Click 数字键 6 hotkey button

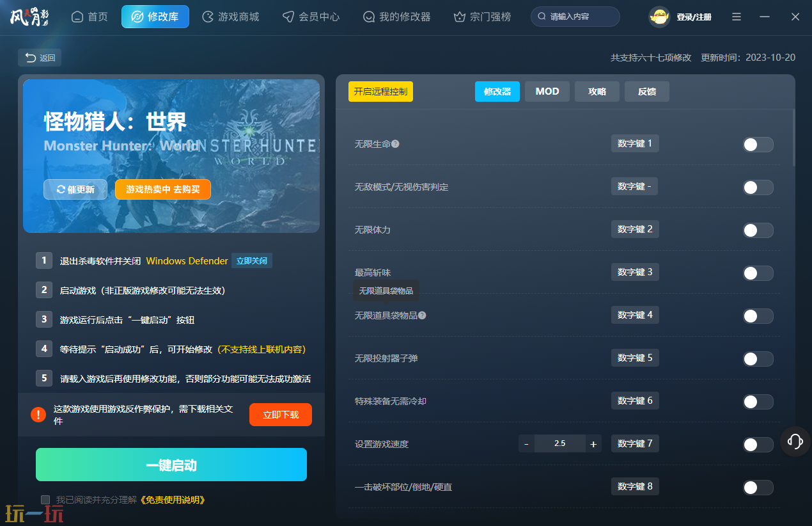[635, 401]
